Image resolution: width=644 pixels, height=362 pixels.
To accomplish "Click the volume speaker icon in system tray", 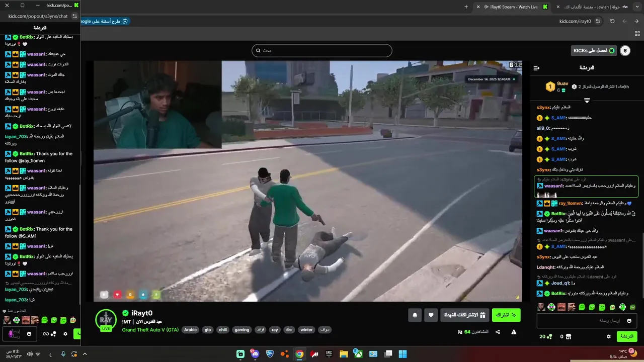I will [29, 354].
